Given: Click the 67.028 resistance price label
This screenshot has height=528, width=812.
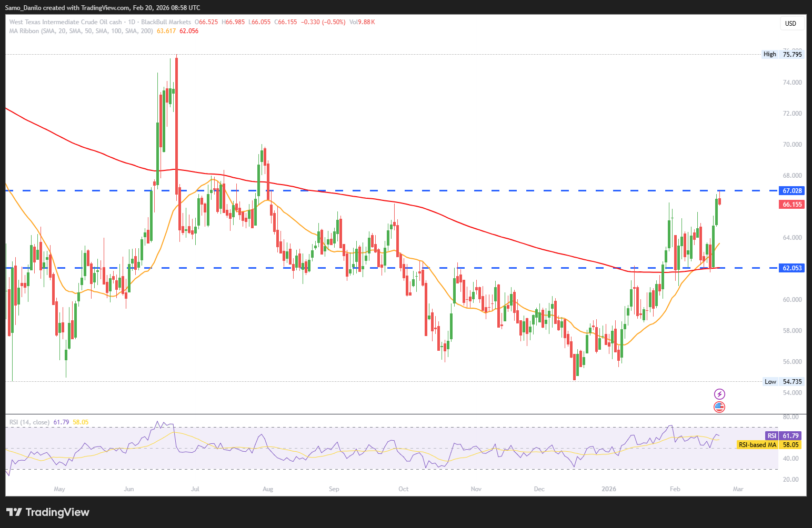Looking at the screenshot, I should [x=791, y=191].
